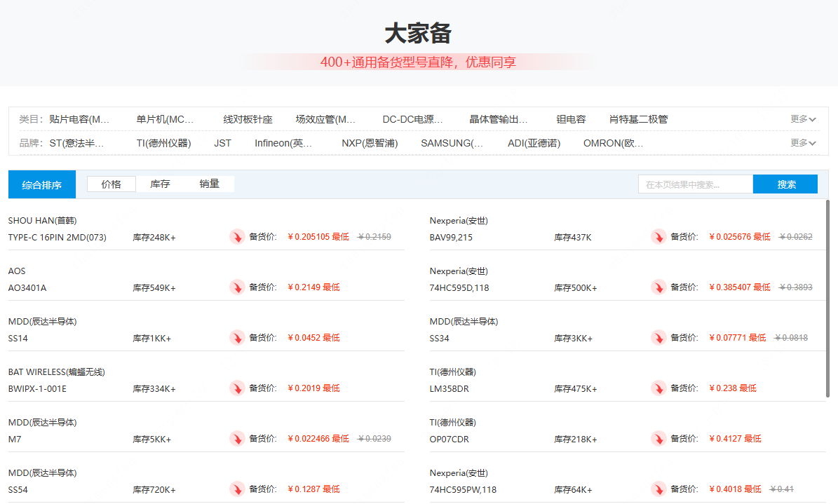Click the red arrow icon next to LM358DR
The height and width of the screenshot is (504, 838).
pos(658,388)
